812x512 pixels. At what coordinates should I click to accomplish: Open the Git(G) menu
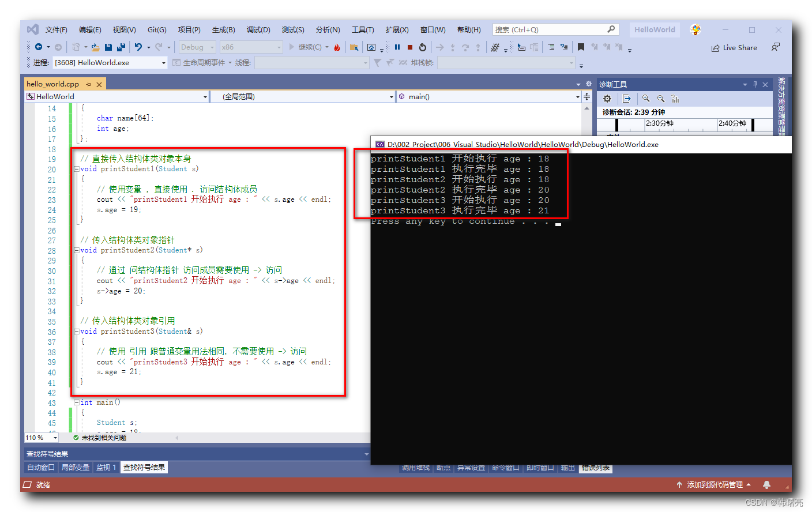click(157, 29)
